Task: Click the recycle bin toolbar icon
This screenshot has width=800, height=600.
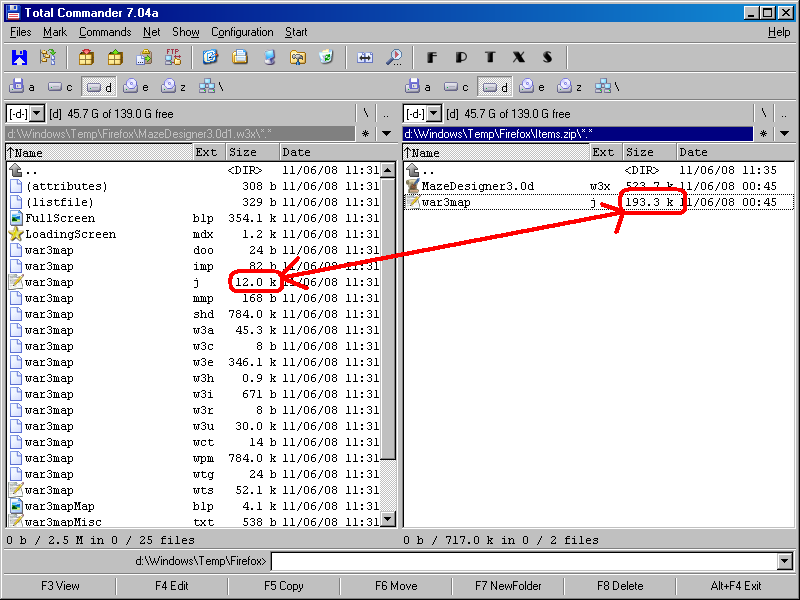Action: (x=325, y=57)
